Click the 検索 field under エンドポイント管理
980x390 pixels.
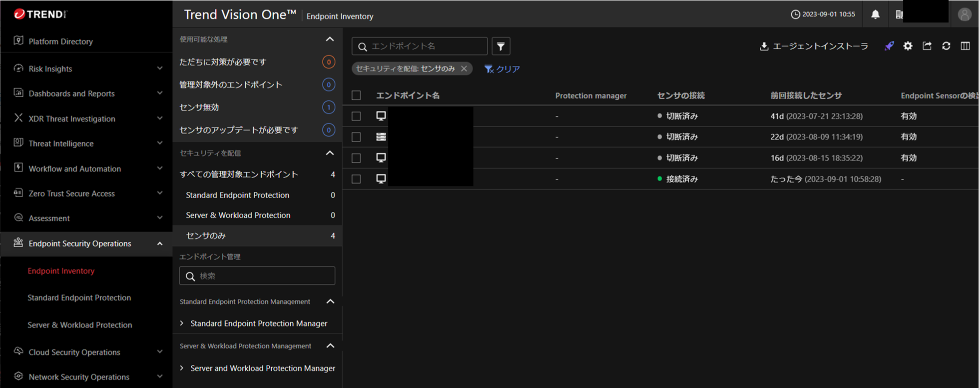[257, 276]
